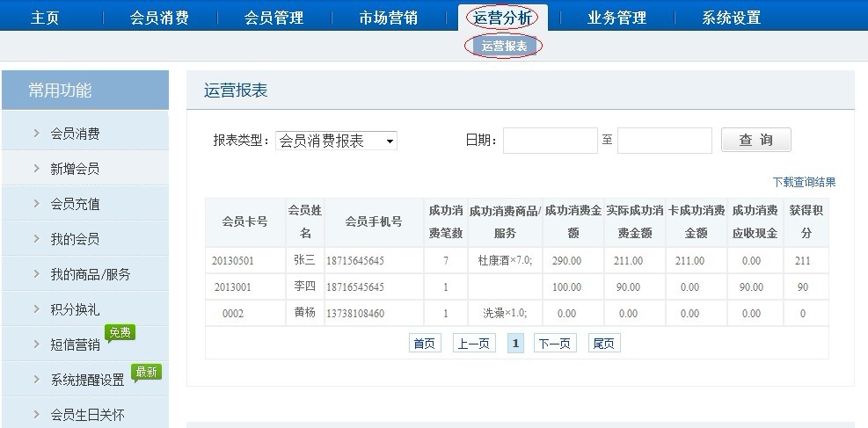Go to 首页 first page
Viewport: 868px width, 428px height.
[x=425, y=344]
